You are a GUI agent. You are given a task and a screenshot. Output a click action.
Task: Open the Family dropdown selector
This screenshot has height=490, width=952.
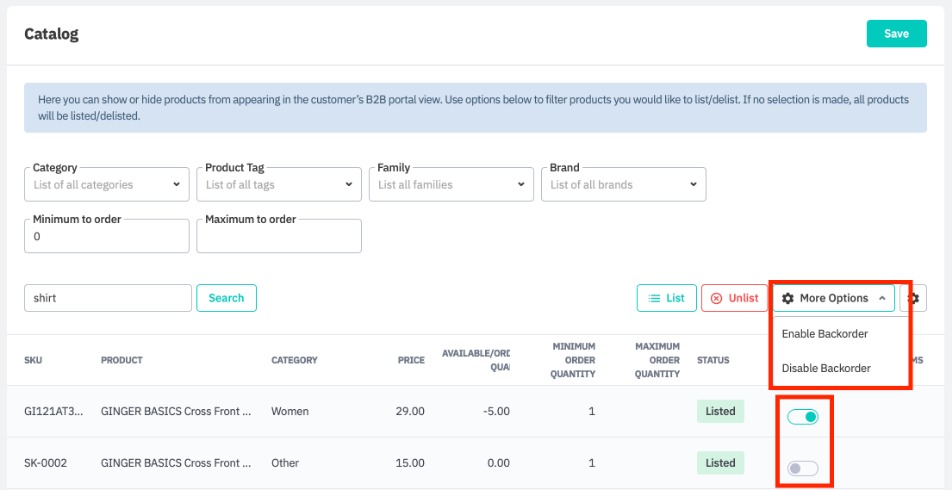click(450, 185)
